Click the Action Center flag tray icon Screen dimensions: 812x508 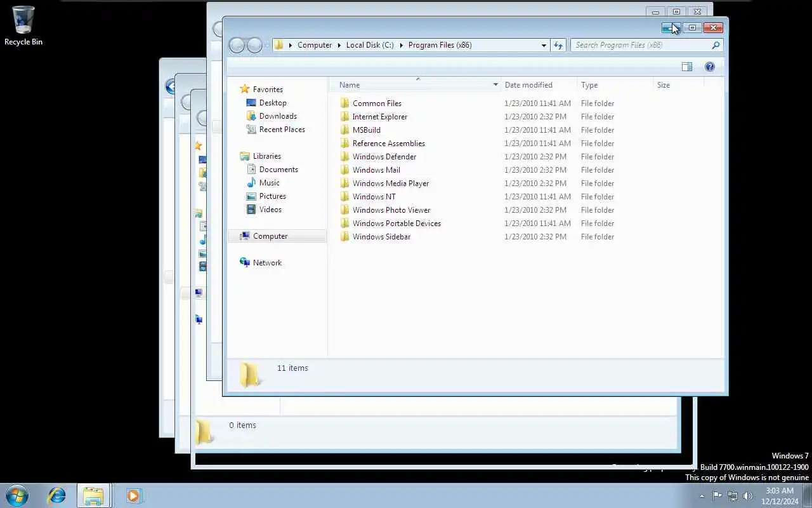(717, 496)
